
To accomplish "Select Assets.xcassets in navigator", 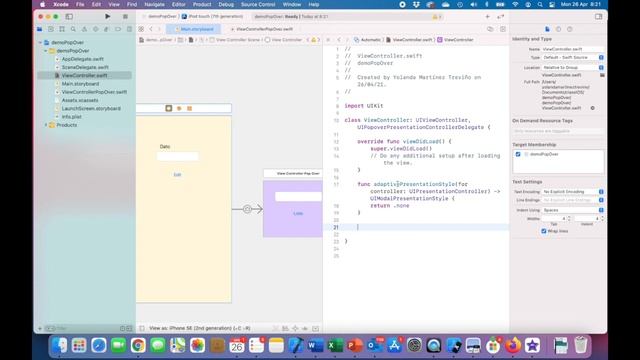I will (80, 100).
